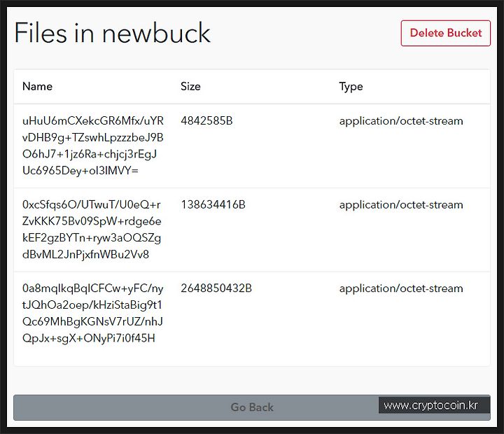This screenshot has height=434, width=504.
Task: Select the Size column header
Action: click(190, 87)
